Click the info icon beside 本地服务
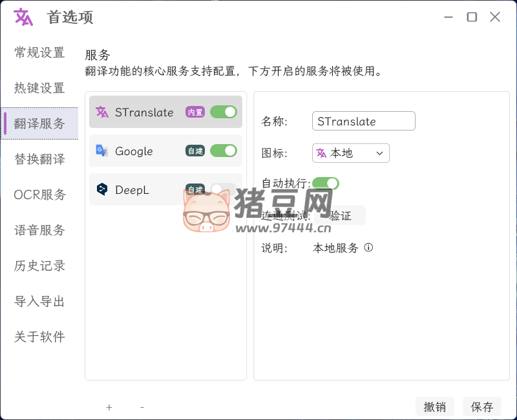Viewport: 517px width, 420px height. 369,248
